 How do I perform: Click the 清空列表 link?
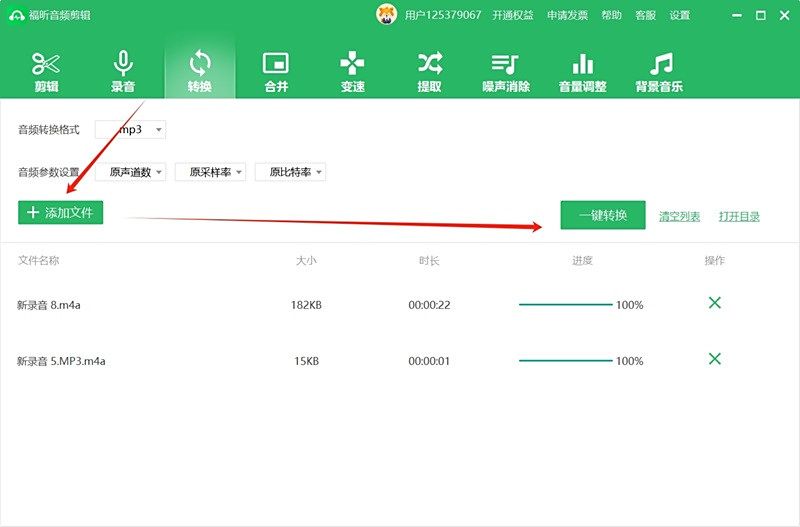[679, 216]
